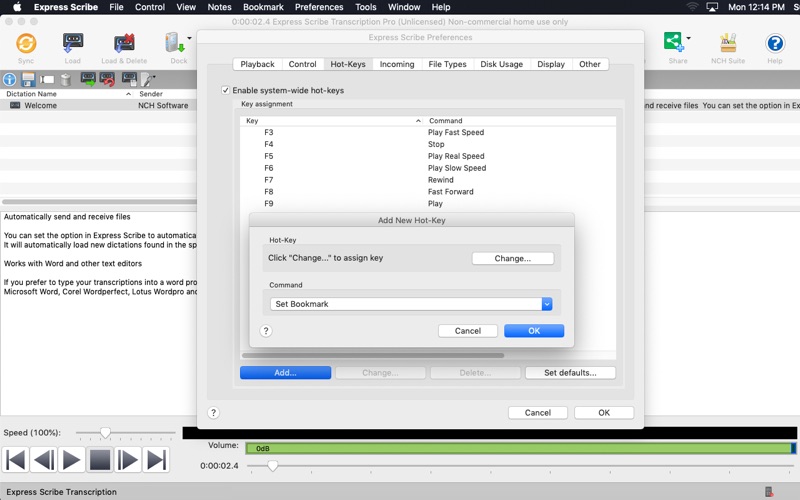Select the F4 Stop row
The width and height of the screenshot is (800, 500).
pyautogui.click(x=428, y=144)
